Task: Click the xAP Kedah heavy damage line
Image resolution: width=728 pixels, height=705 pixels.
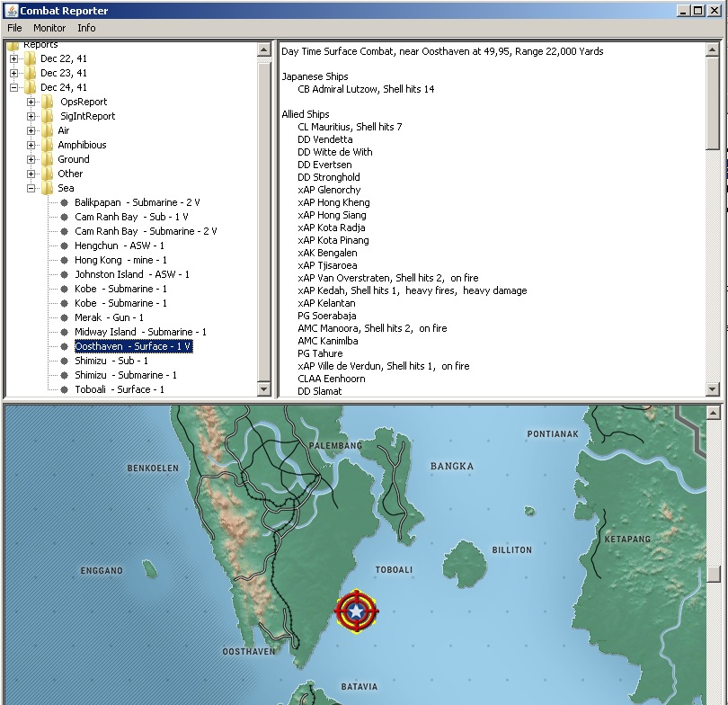Action: [x=413, y=290]
